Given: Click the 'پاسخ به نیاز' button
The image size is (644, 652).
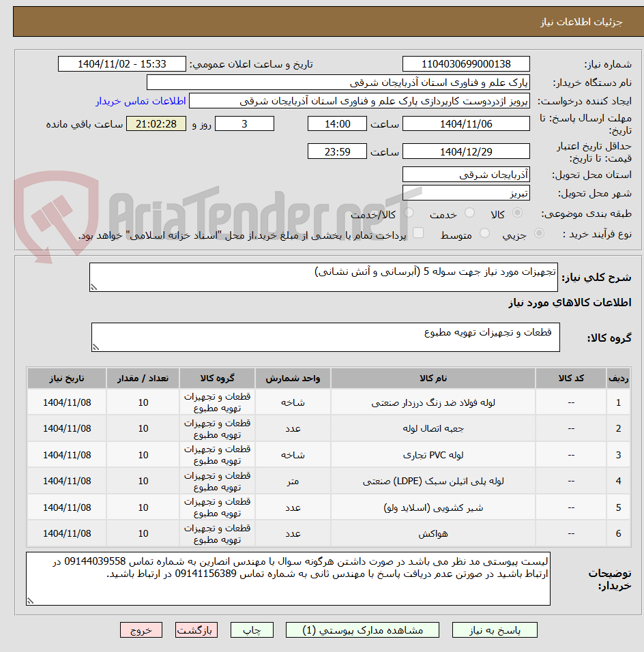Looking at the screenshot, I should (495, 630).
